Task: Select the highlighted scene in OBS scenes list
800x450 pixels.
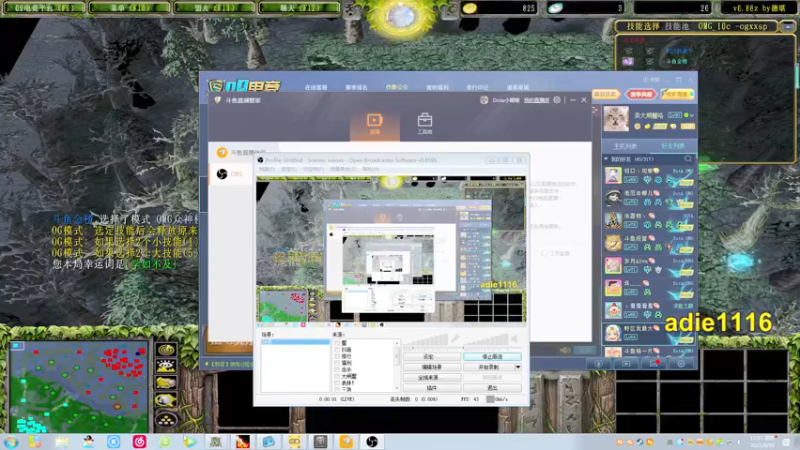Action: [295, 342]
